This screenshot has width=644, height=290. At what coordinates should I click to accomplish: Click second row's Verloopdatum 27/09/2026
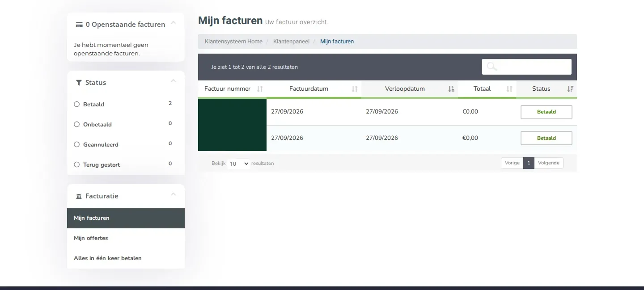tap(382, 138)
